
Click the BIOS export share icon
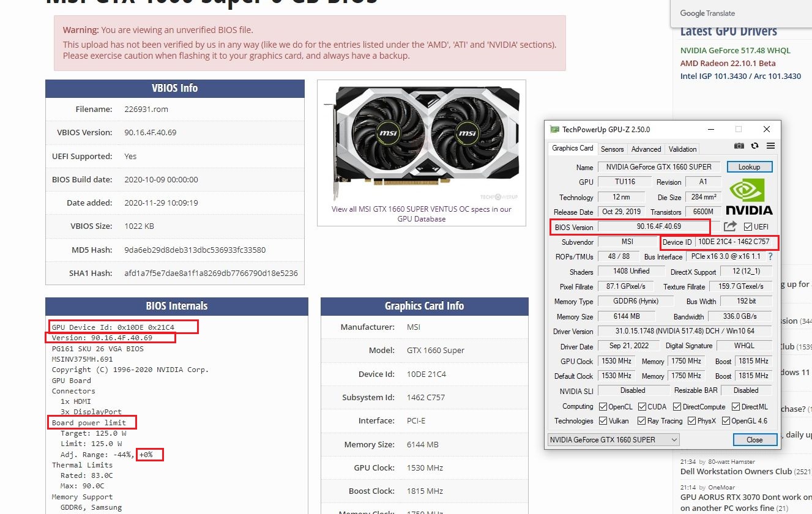(730, 226)
